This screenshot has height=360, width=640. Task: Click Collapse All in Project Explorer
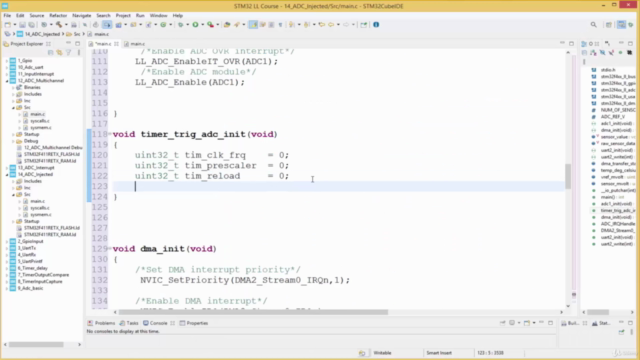click(x=51, y=52)
